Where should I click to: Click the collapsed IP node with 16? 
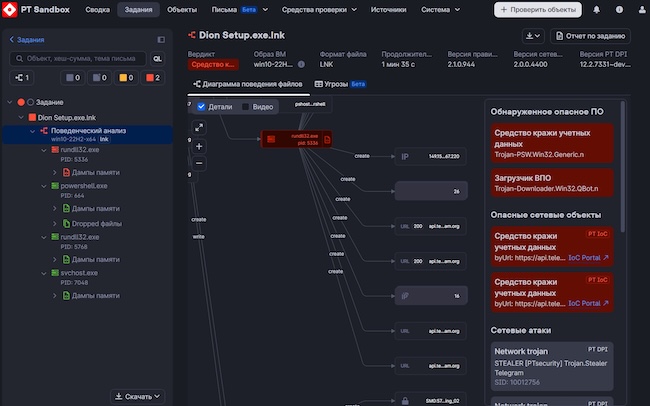(431, 296)
